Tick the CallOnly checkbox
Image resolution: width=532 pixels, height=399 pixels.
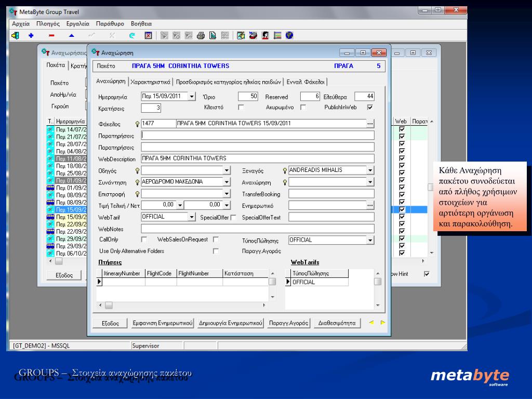point(144,240)
